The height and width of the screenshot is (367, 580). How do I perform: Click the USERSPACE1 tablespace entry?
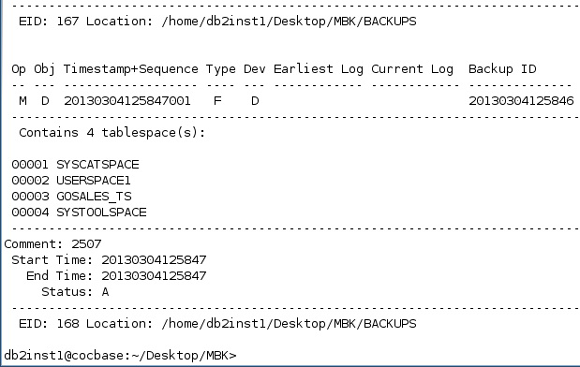93,180
